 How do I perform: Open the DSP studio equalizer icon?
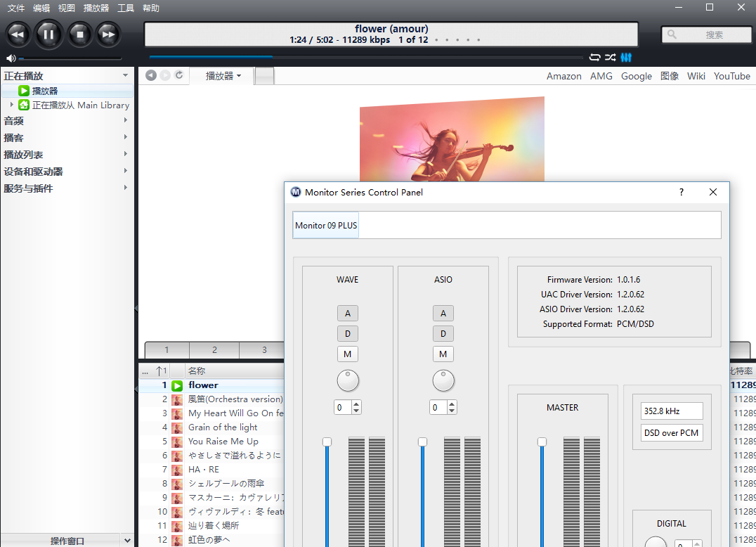pyautogui.click(x=626, y=57)
